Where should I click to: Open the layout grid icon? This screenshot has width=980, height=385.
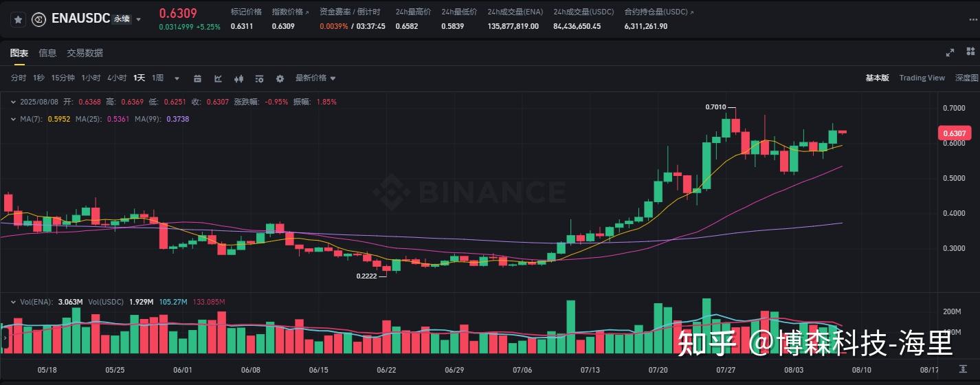tap(970, 52)
